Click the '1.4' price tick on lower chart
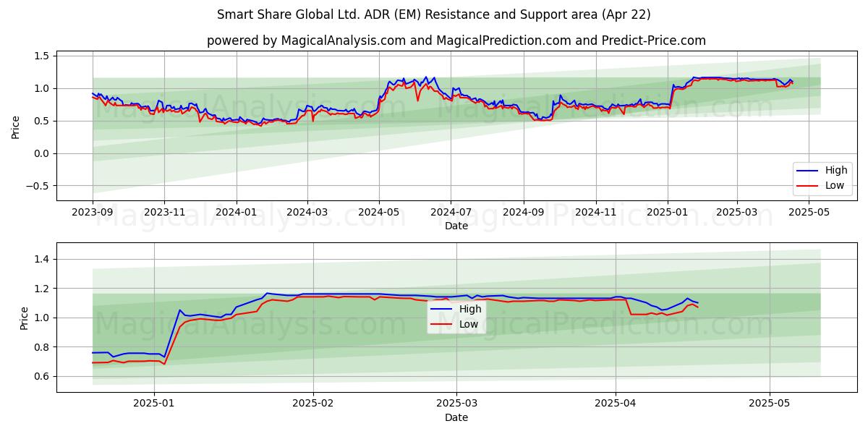The image size is (868, 434). [41, 259]
